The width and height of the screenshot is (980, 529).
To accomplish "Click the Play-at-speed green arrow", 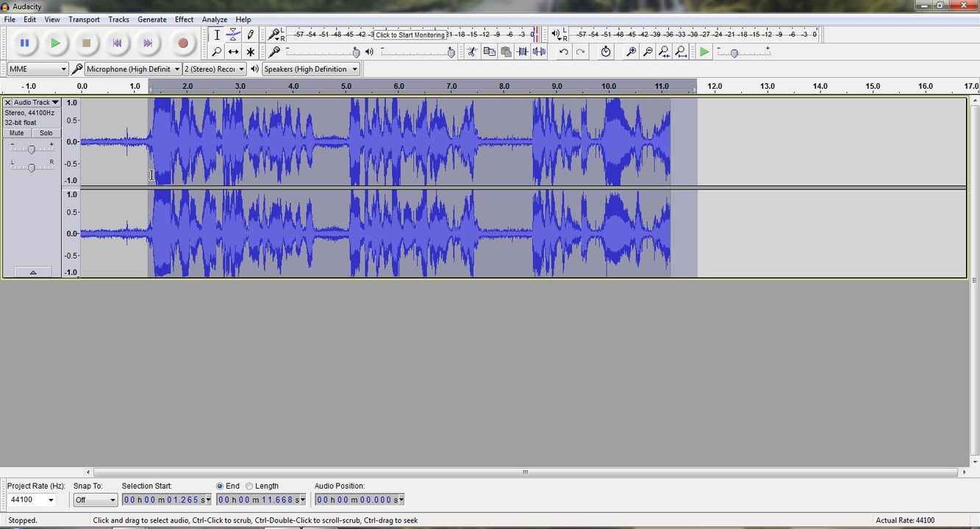I will pos(704,51).
